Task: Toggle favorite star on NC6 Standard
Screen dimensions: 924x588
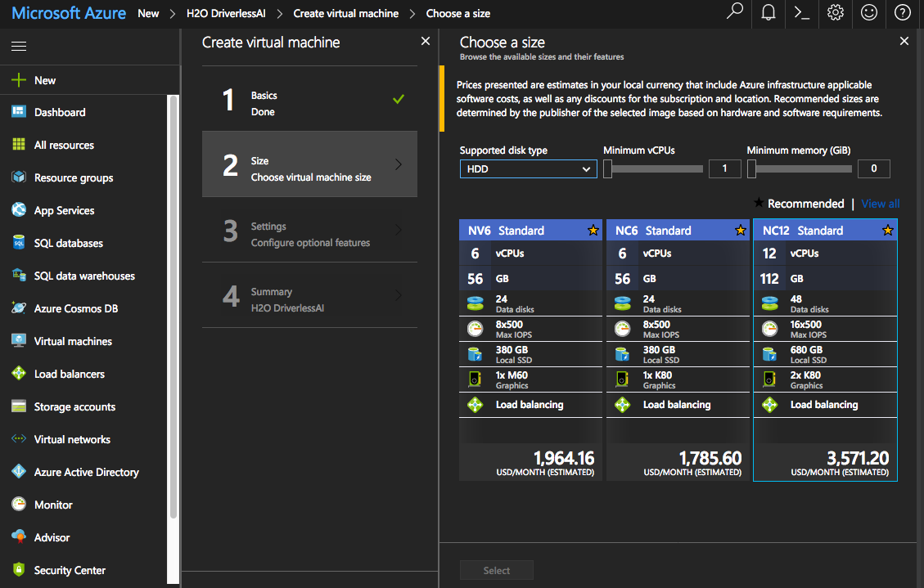Action: click(x=740, y=230)
